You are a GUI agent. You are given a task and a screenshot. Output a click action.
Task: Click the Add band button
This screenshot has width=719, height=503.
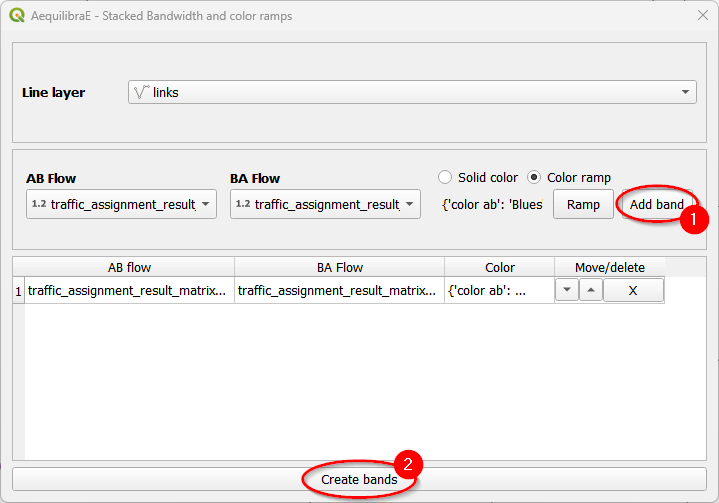pyautogui.click(x=656, y=204)
